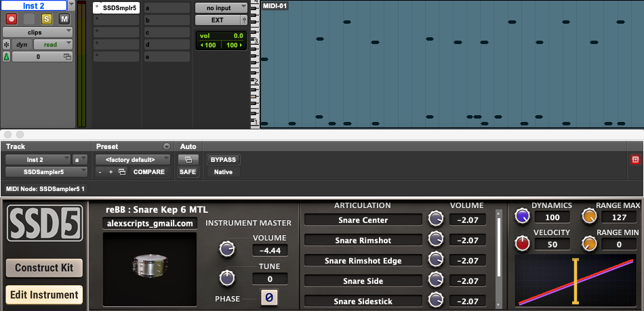This screenshot has height=311, width=644.
Task: Click the Inst 2 track name field
Action: [33, 5]
